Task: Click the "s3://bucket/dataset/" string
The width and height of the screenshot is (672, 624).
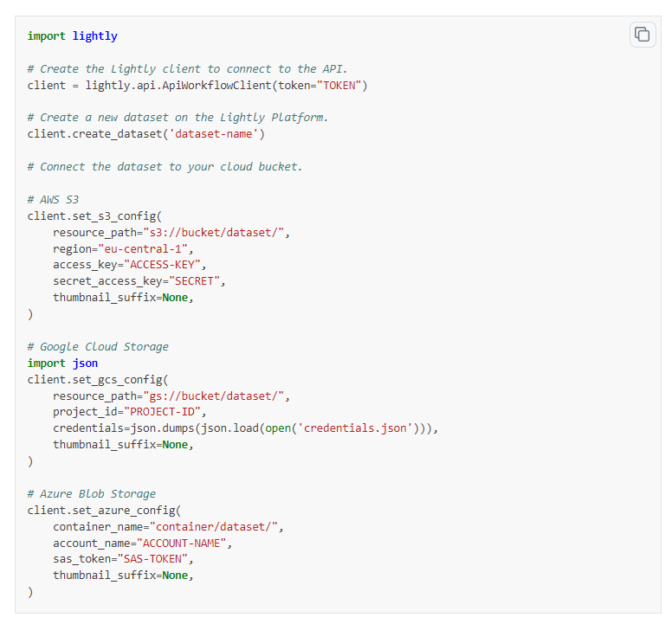Action: (x=213, y=232)
